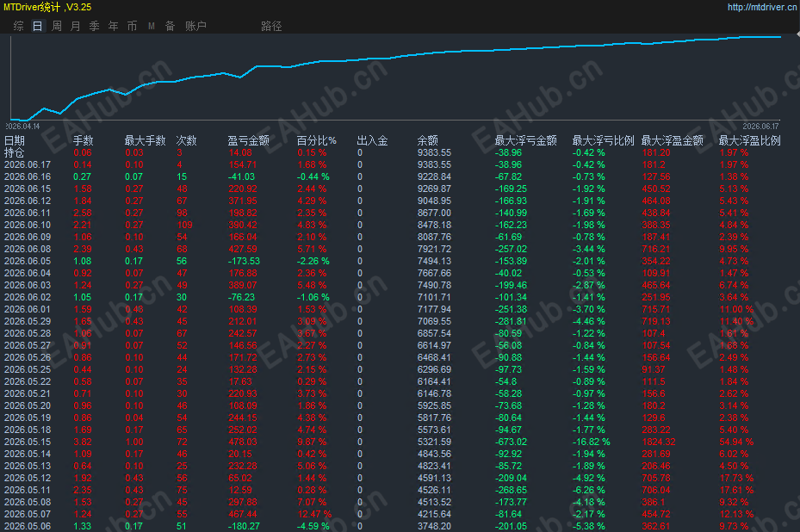Click the balance value 5321.59
Viewport: 800px width, 532px height.
point(434,442)
